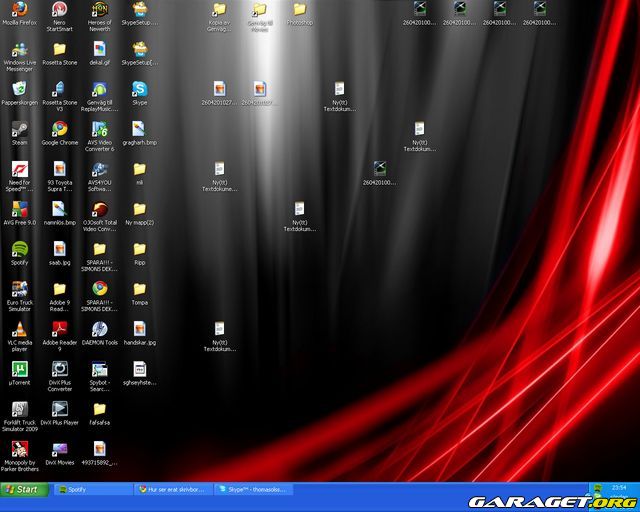Image resolution: width=640 pixels, height=512 pixels.
Task: Open the Photoshop folder on the desktop
Action: coord(299,10)
